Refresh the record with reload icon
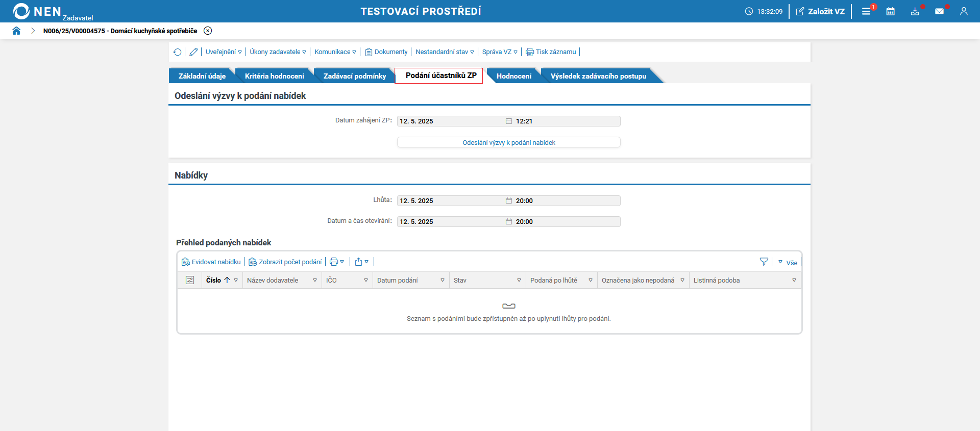 coord(177,52)
